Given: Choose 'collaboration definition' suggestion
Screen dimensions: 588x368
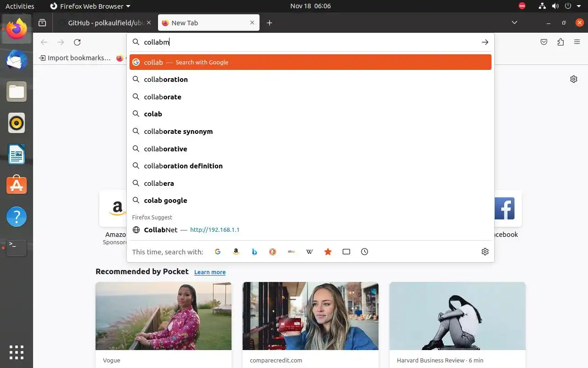Looking at the screenshot, I should [311, 166].
